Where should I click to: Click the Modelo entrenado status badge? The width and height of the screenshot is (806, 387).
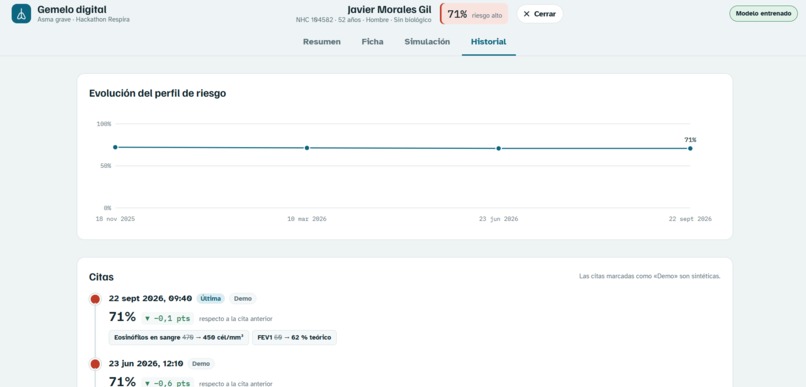(x=763, y=13)
